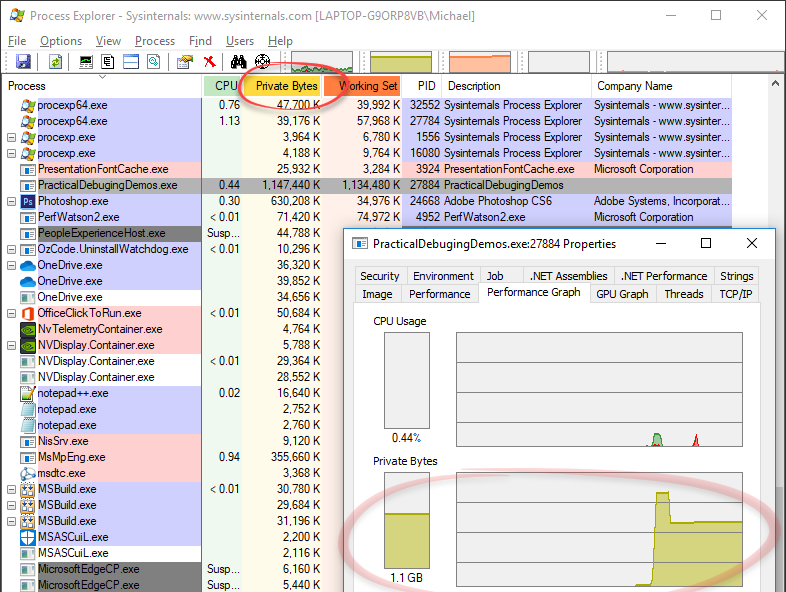Sort by the Private Bytes column header
The height and width of the screenshot is (592, 786).
[x=282, y=86]
